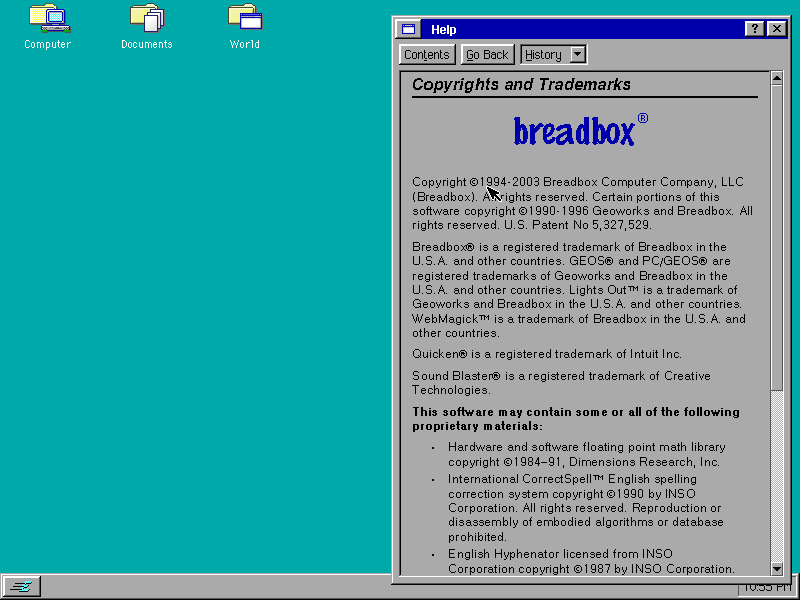Click the line 'Quicken® is a registered trademark'
The image size is (800, 600).
pos(546,354)
